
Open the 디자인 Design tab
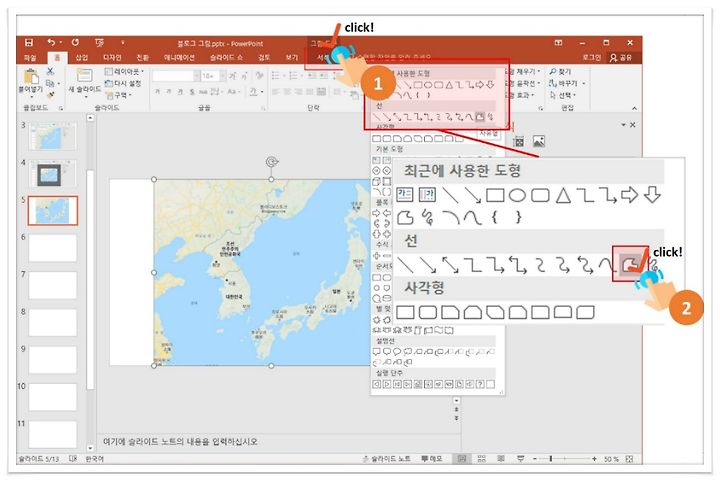112,57
